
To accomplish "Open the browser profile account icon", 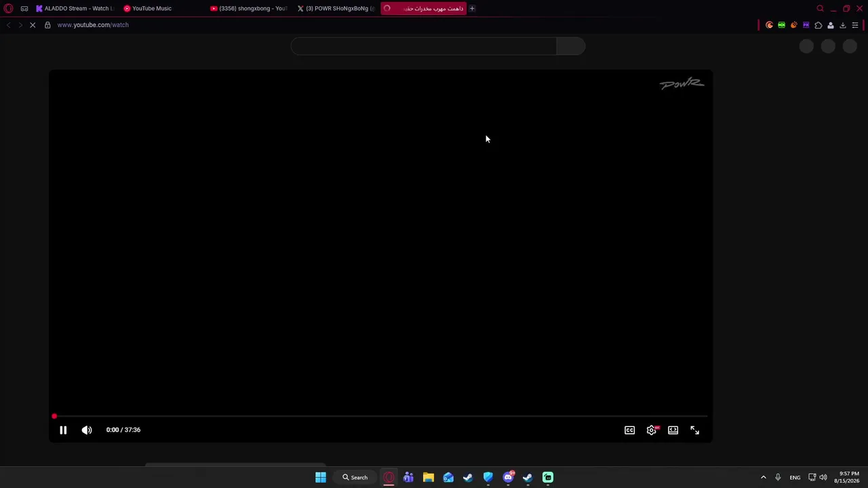I will 830,25.
